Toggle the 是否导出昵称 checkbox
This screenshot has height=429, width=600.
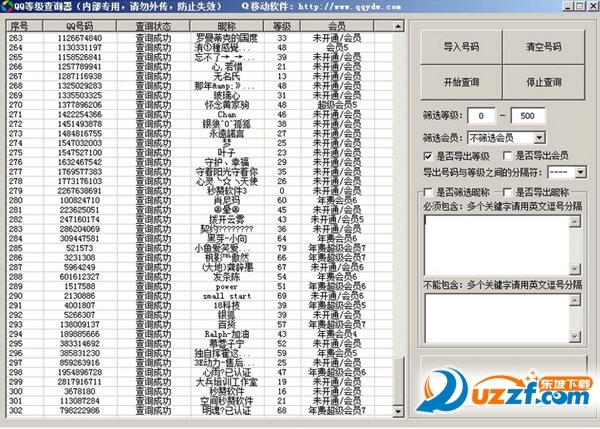[x=507, y=192]
